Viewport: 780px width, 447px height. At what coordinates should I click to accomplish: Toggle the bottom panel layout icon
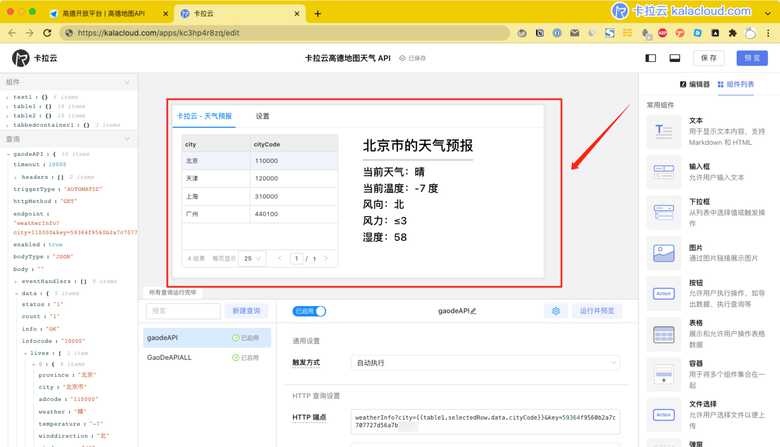pyautogui.click(x=675, y=58)
